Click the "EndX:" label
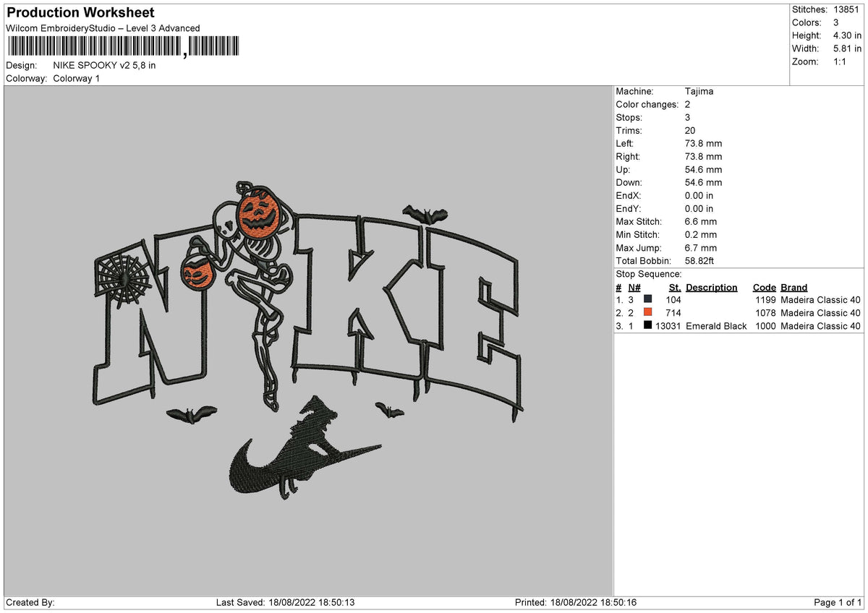The width and height of the screenshot is (868, 613). [x=629, y=195]
